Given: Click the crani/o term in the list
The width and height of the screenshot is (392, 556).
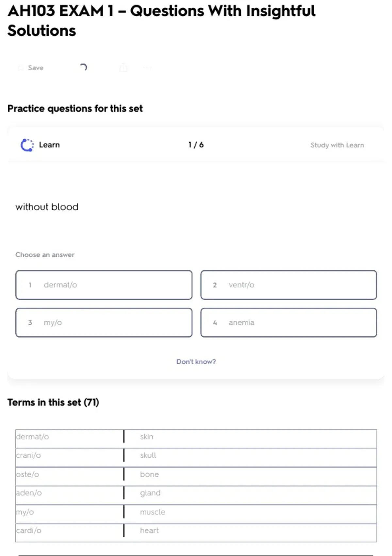Looking at the screenshot, I should [29, 456].
